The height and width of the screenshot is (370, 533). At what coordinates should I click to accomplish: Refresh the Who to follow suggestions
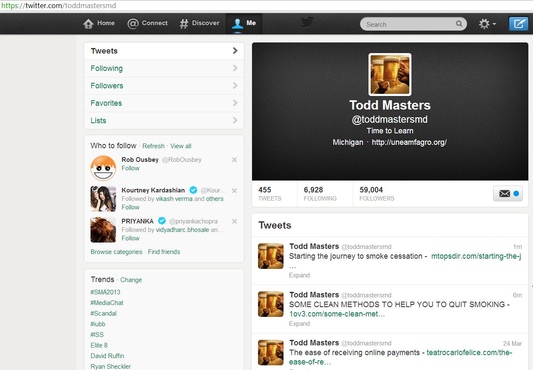click(x=153, y=146)
